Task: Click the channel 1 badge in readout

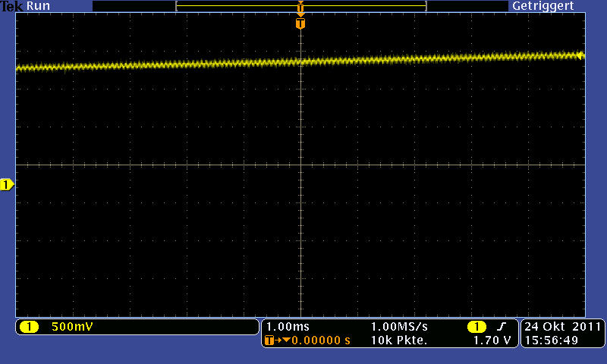Action: pyautogui.click(x=29, y=327)
